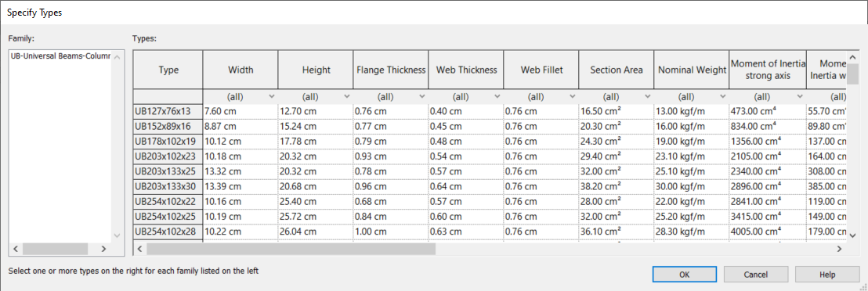Click the Family list scroll-down arrow
This screenshot has height=291, width=868.
(x=117, y=235)
